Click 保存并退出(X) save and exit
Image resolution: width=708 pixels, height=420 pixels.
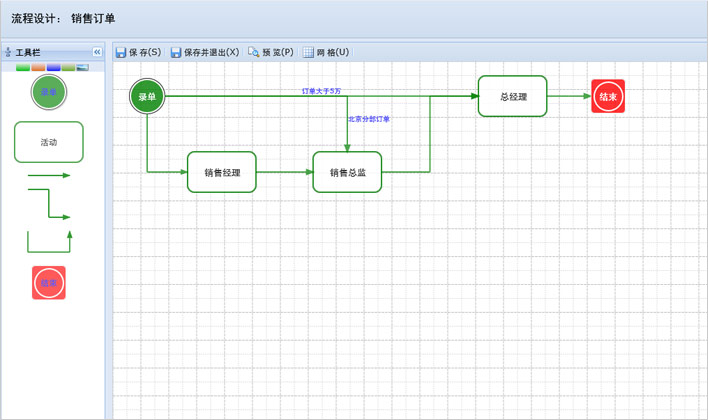(x=204, y=52)
